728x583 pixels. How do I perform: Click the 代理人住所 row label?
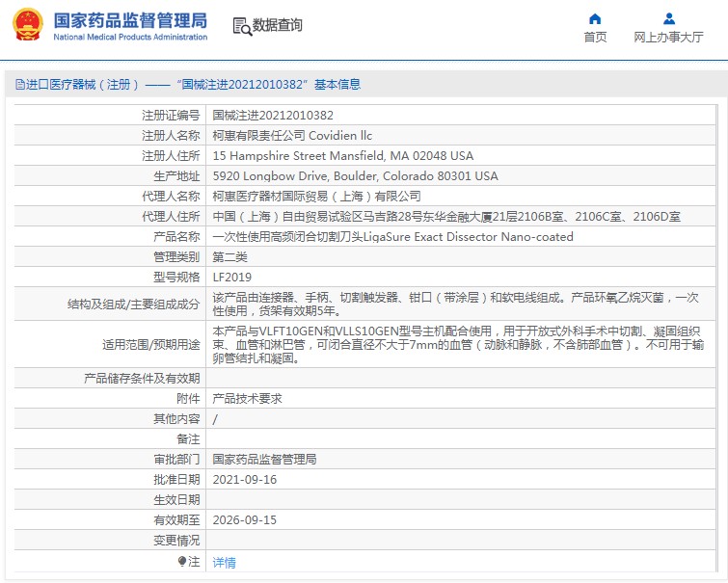[x=171, y=217]
